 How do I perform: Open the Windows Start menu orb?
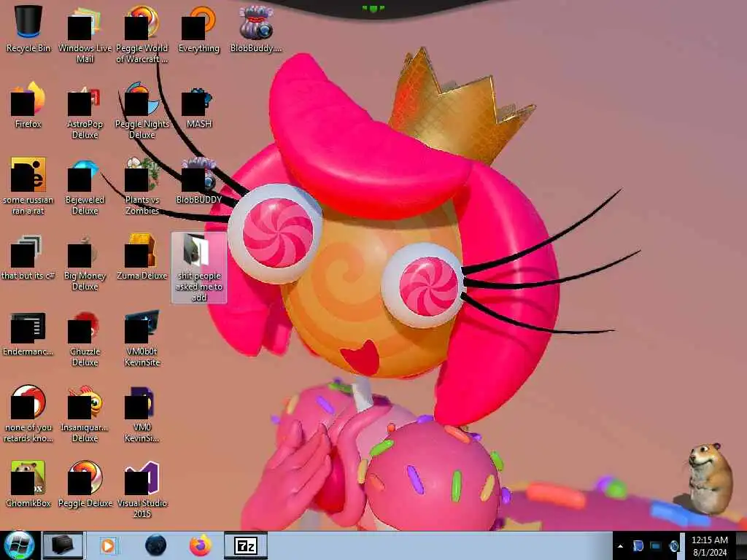coord(19,545)
